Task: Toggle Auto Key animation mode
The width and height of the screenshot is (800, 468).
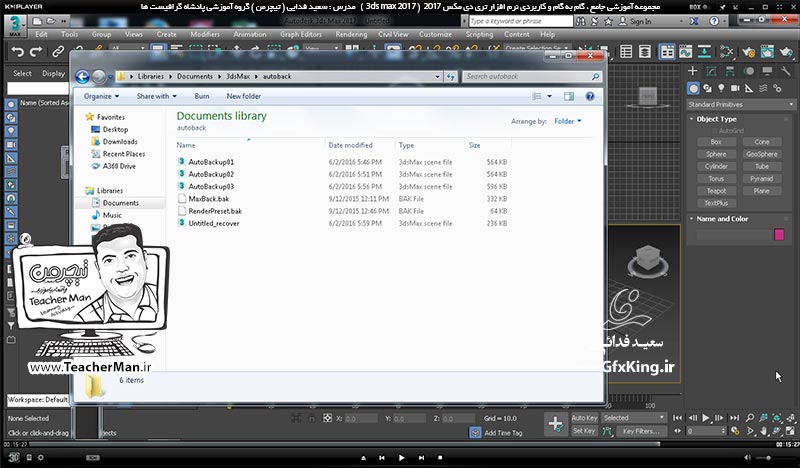Action: coord(584,418)
